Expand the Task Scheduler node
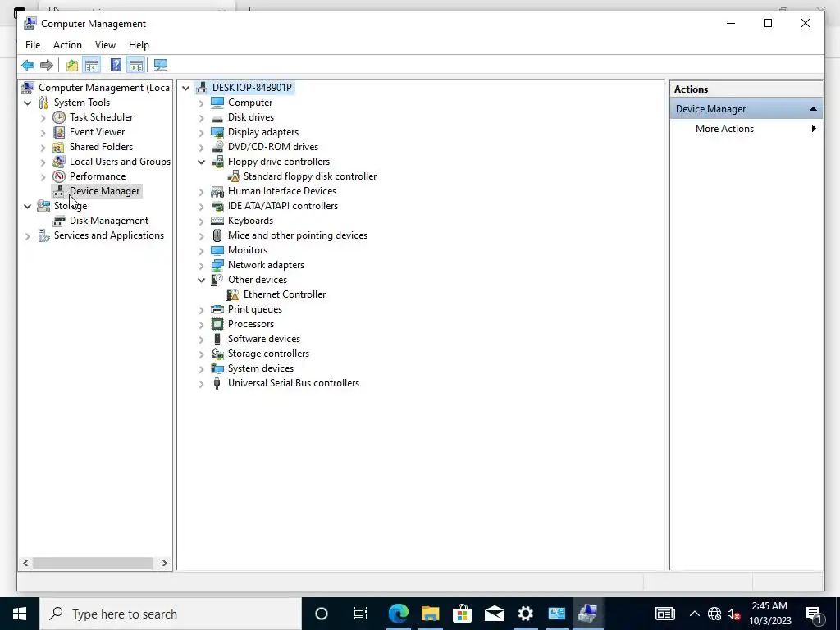 (x=43, y=118)
